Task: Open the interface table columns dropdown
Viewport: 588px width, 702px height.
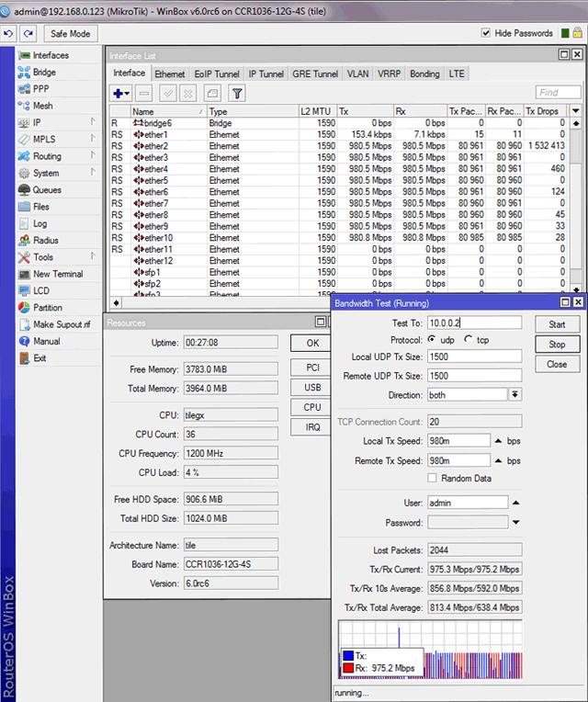Action: 576,110
